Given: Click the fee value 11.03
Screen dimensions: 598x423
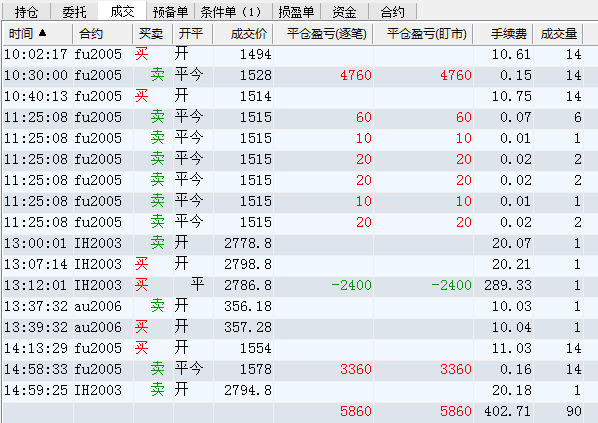Looking at the screenshot, I should coord(511,348).
